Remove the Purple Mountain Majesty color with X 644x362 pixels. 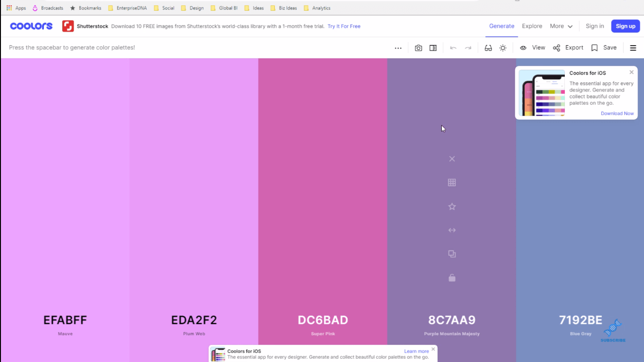tap(452, 159)
